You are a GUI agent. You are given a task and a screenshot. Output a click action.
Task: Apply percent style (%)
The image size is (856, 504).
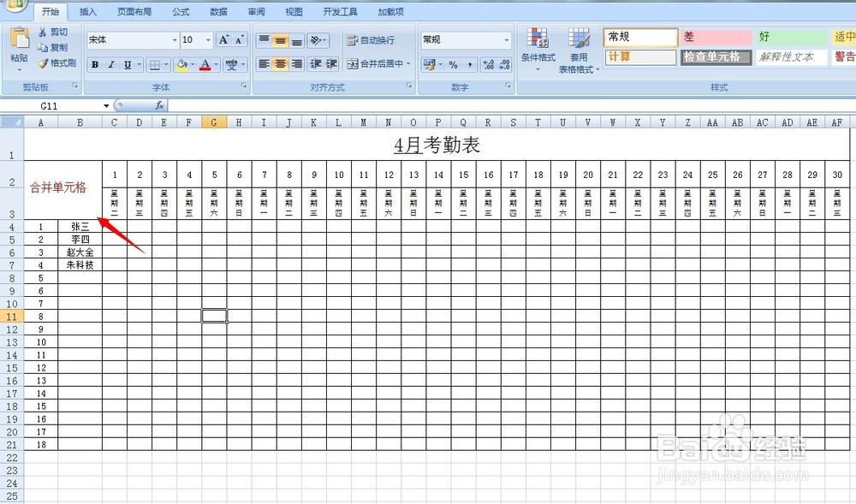pyautogui.click(x=453, y=65)
